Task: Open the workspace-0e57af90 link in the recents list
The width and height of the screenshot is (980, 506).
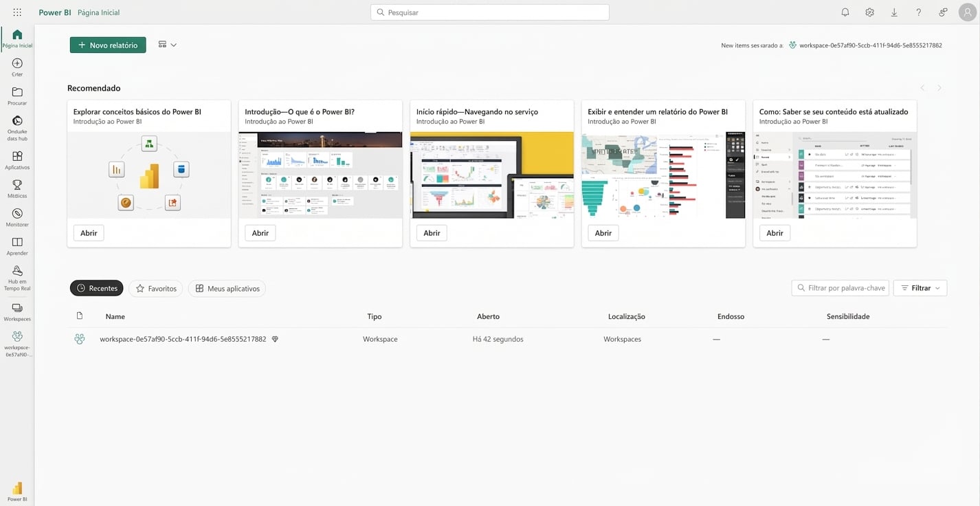Action: 183,338
